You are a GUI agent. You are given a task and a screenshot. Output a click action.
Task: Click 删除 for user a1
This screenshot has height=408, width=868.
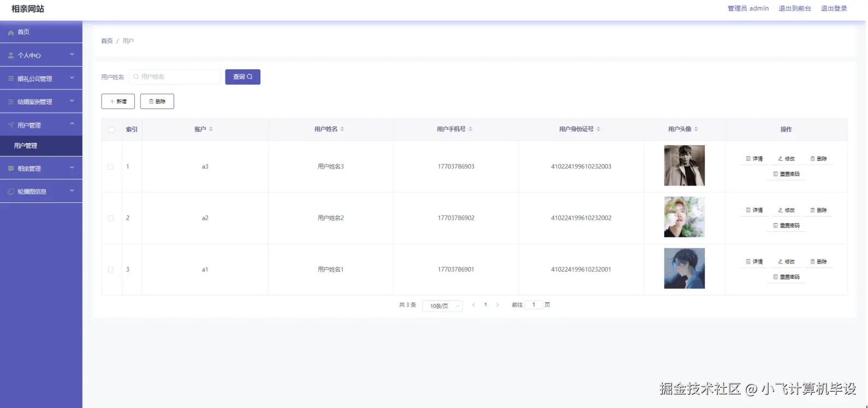819,262
